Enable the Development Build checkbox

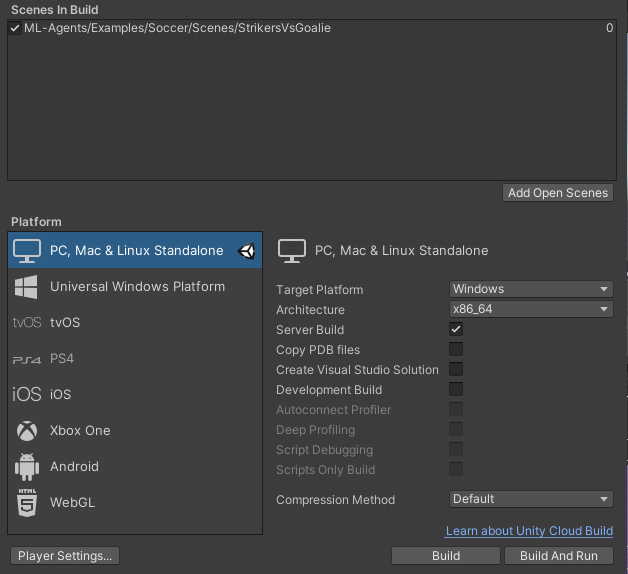[456, 389]
